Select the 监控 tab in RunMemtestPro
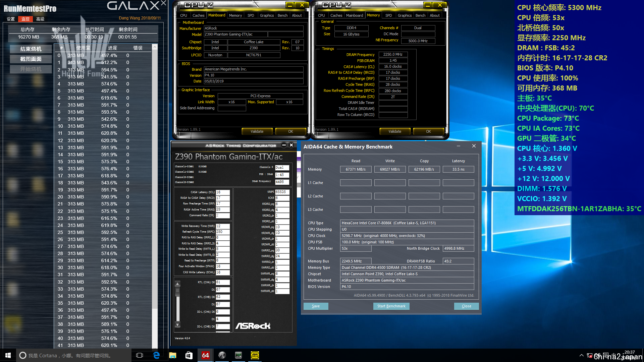 click(25, 19)
